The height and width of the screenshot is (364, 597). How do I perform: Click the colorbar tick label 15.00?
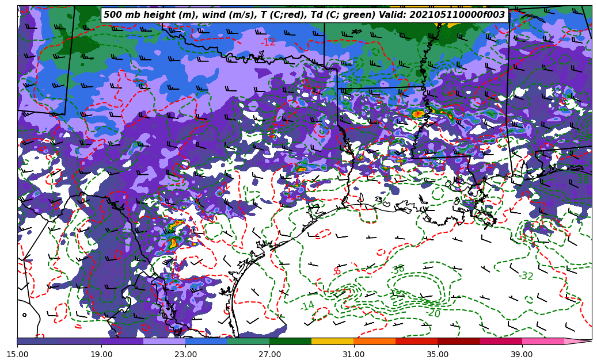17,354
